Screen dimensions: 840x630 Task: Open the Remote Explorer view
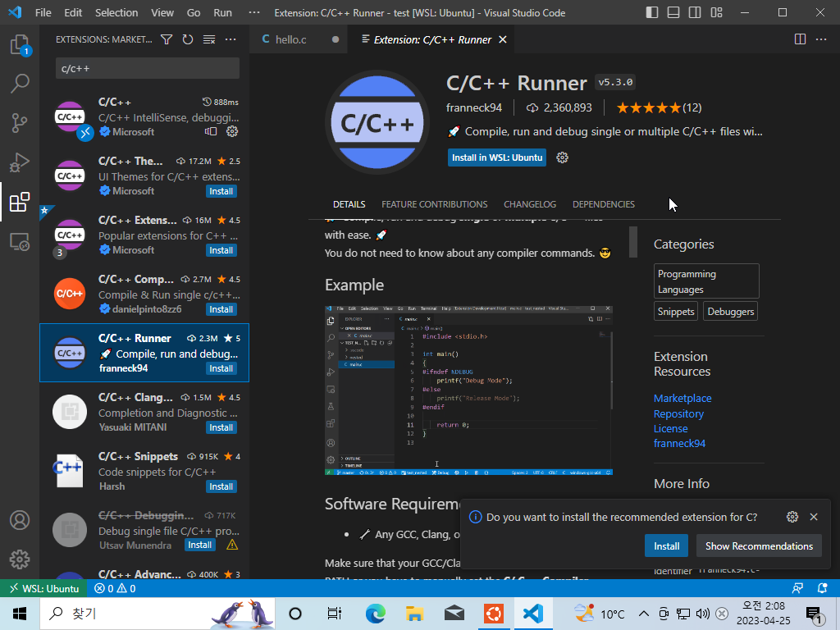tap(20, 242)
